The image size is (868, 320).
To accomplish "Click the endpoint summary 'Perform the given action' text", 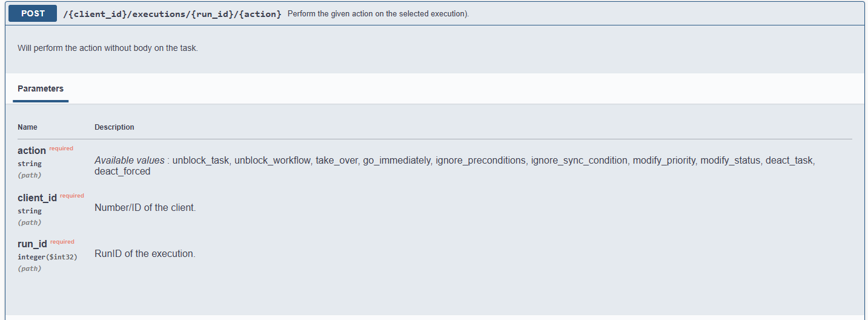I will [378, 14].
